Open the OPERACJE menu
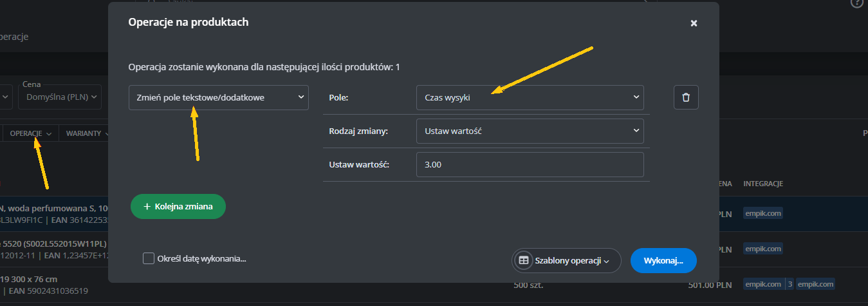Image resolution: width=868 pixels, height=306 pixels. click(30, 133)
